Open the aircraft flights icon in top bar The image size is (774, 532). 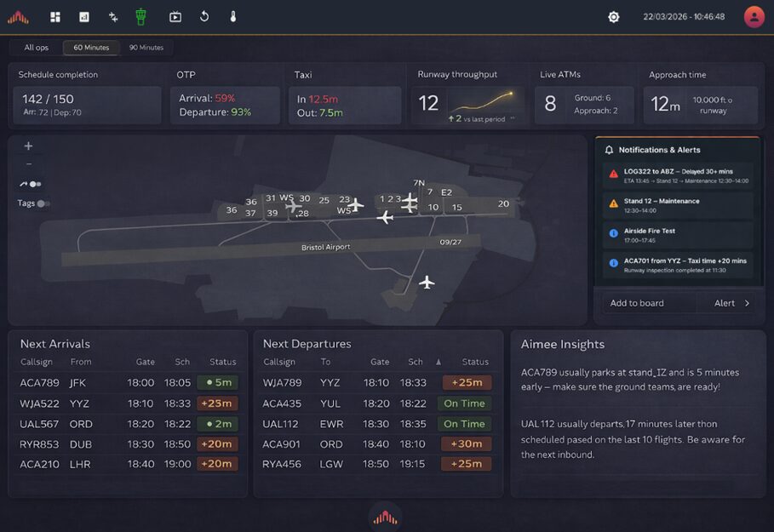pyautogui.click(x=113, y=17)
